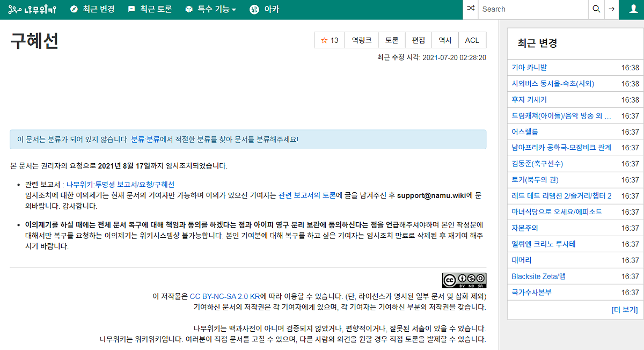Focus the Search input field

pyautogui.click(x=533, y=9)
